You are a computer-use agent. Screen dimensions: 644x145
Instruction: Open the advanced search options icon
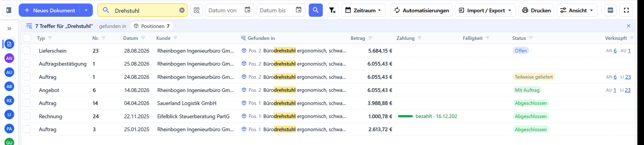(197, 10)
